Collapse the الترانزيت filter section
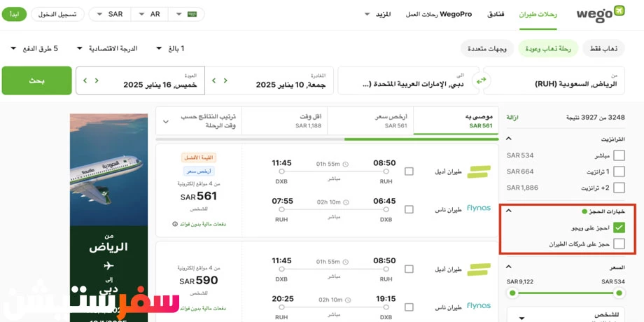This screenshot has width=644, height=322. (x=507, y=139)
